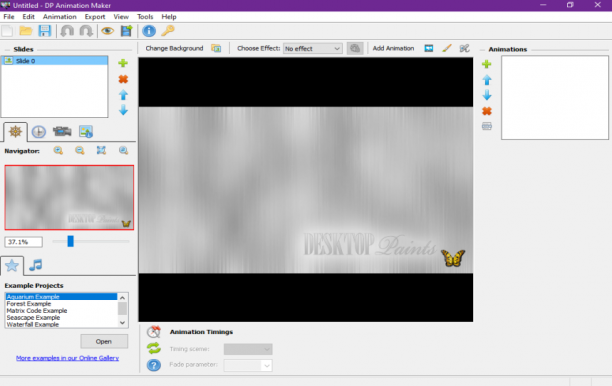Click the Change Background image icon
This screenshot has height=386, width=612.
(216, 48)
